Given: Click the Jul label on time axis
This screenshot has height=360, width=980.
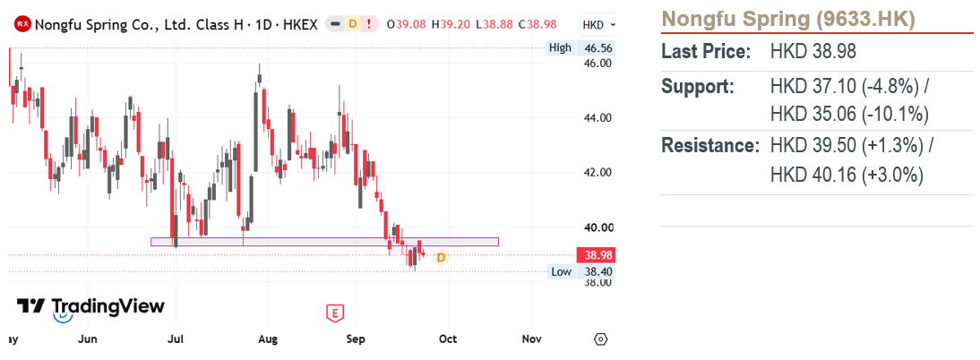Looking at the screenshot, I should (x=176, y=339).
